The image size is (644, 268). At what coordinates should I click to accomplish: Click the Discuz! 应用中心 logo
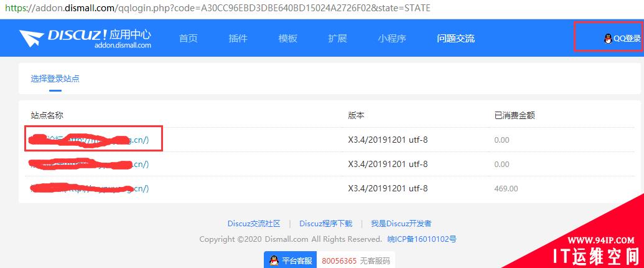pos(85,38)
